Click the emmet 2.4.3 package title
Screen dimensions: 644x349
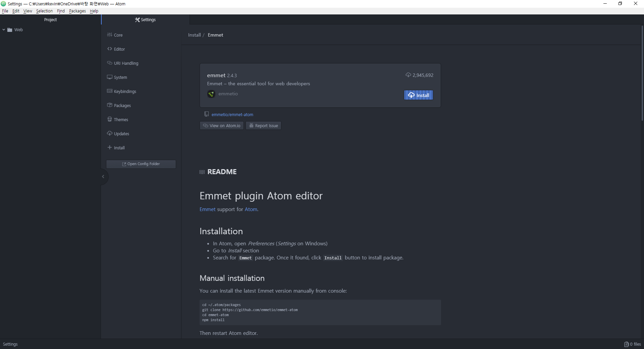tap(222, 76)
